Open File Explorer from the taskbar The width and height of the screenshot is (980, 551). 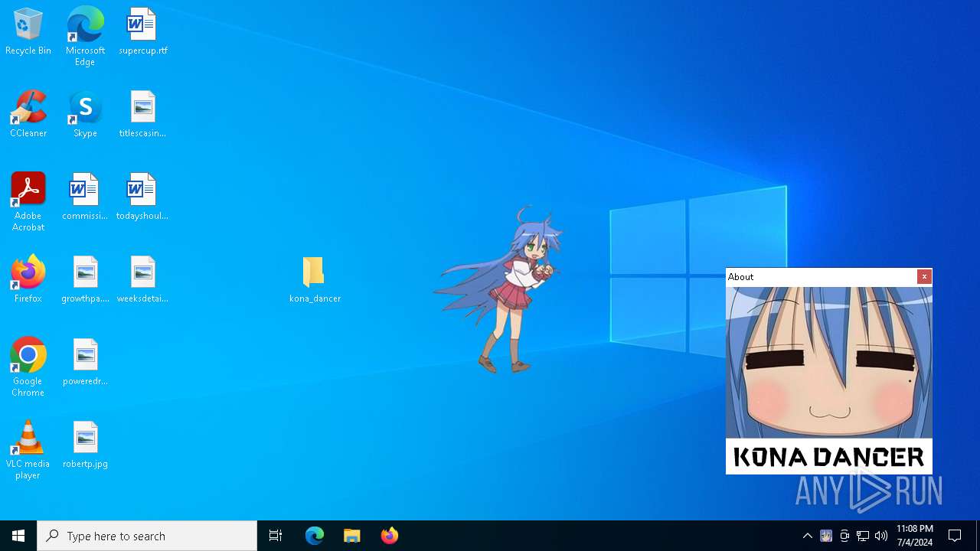[352, 536]
